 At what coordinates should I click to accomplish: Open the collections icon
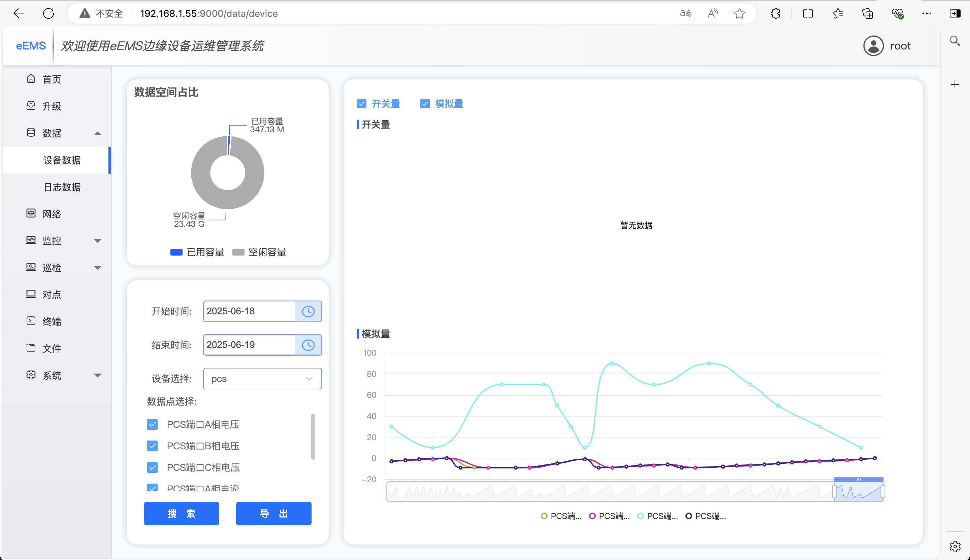868,13
